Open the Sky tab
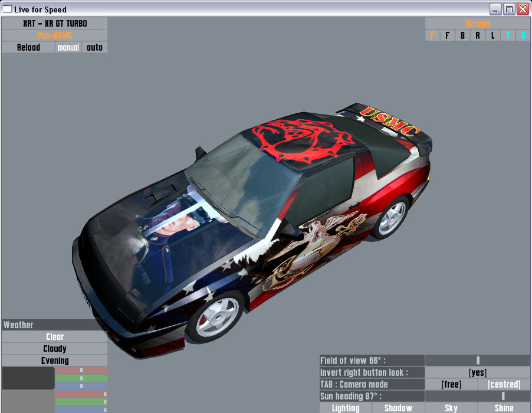532x413 pixels. point(451,408)
